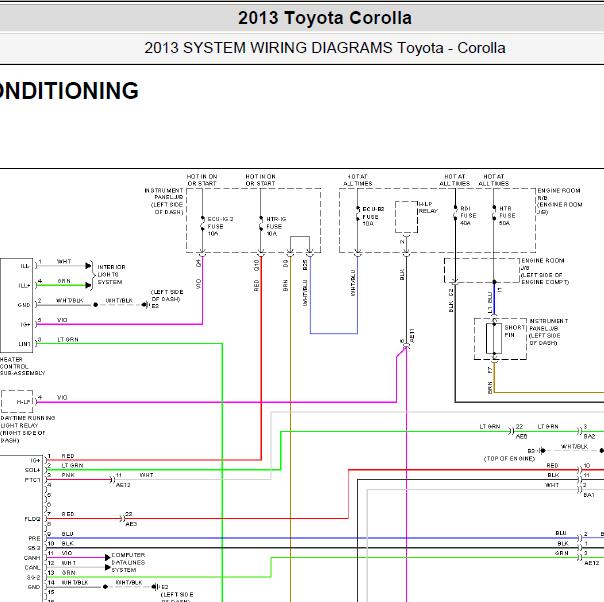Image resolution: width=604 pixels, height=602 pixels.
Task: Click the "2013 Toyota Corolla" title
Action: tap(325, 18)
